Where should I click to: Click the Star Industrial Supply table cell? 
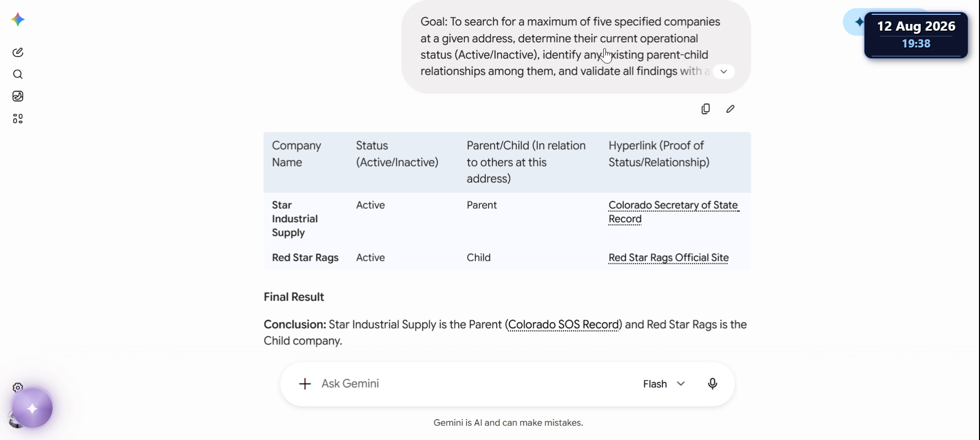coord(295,219)
